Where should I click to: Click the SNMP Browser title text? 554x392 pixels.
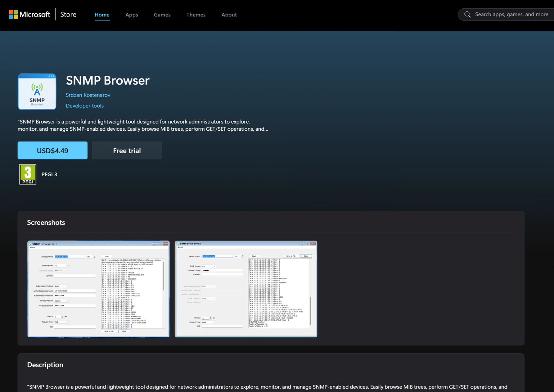(108, 80)
